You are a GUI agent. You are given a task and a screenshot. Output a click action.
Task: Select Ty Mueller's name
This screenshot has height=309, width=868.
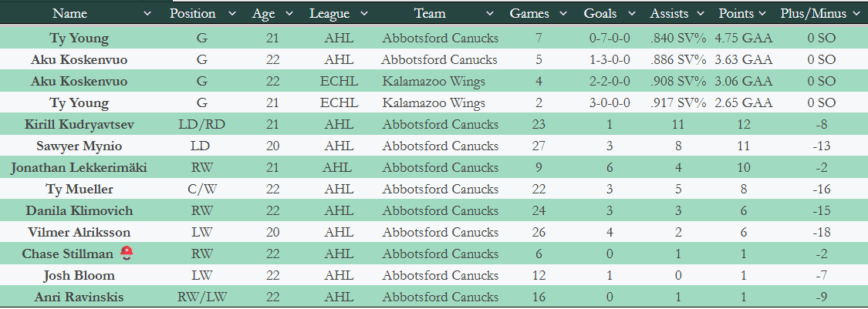[x=79, y=190]
